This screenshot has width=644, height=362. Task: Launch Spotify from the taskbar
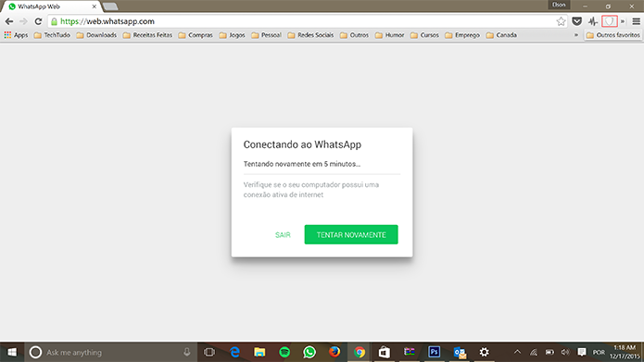[284, 352]
